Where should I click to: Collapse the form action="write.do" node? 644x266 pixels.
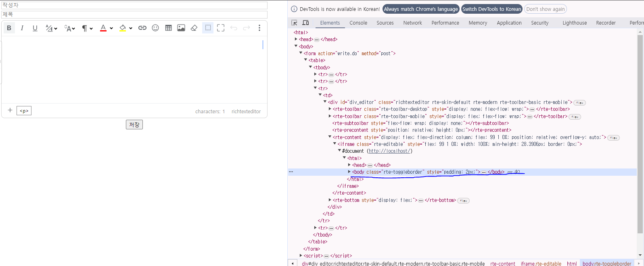[x=301, y=53]
